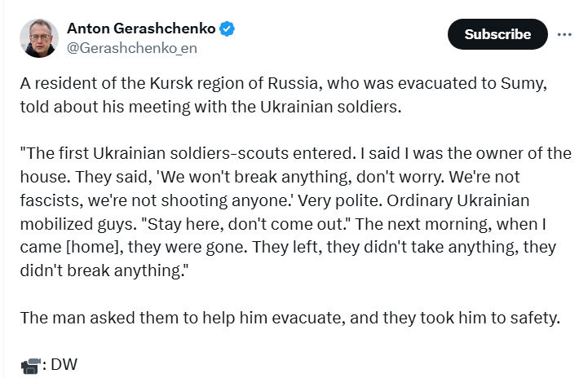Viewport: 588px width, 378px height.
Task: Click the Anton Gerashchenko display name
Action: pyautogui.click(x=141, y=29)
